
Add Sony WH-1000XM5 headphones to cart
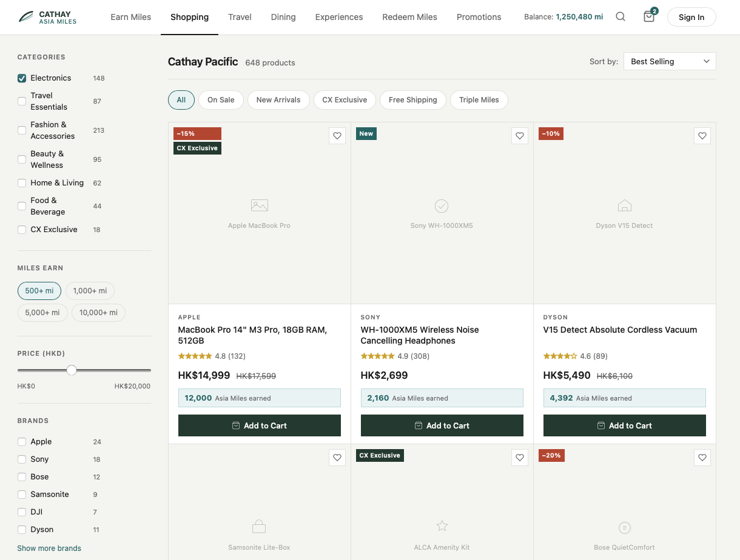pyautogui.click(x=442, y=425)
